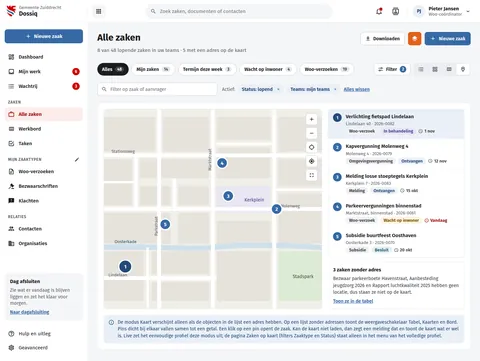This screenshot has width=480, height=361.
Task: Go to Alle zaken in sidebar
Action: (x=44, y=114)
